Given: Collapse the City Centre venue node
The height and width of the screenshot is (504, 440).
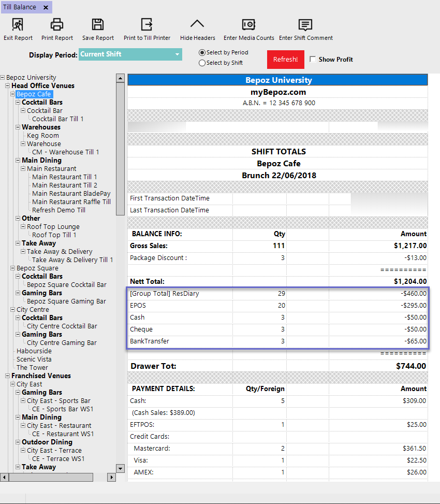Looking at the screenshot, I should coord(12,310).
